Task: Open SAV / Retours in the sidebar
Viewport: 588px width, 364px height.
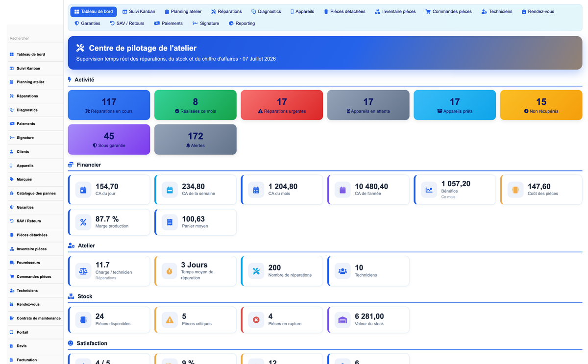Action: [35, 221]
